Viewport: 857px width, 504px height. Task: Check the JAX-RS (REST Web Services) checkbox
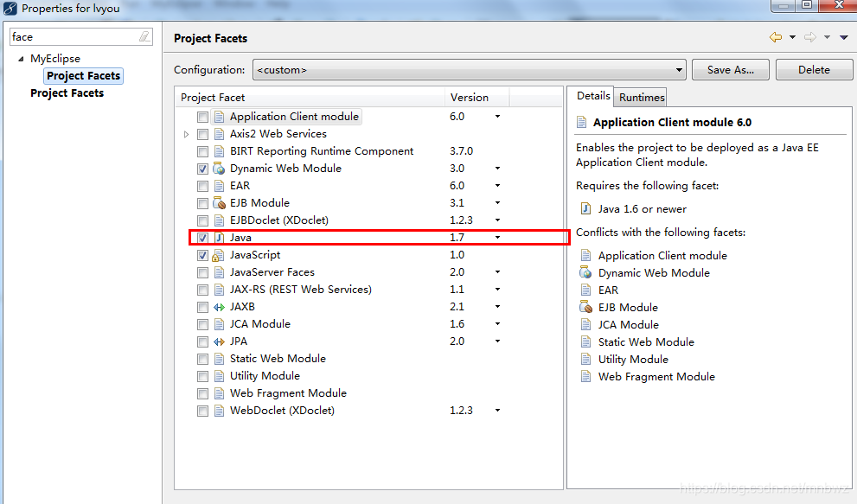coord(202,290)
